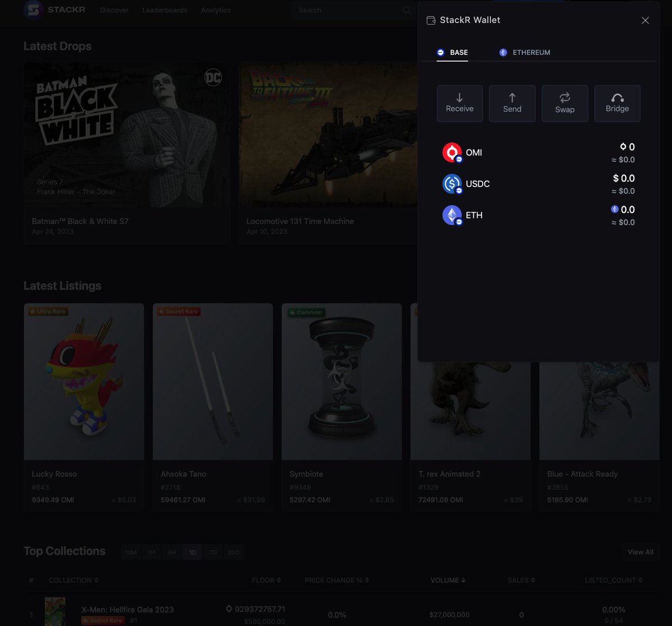
Task: Open the T. rex Animated 2 listing
Action: click(470, 437)
